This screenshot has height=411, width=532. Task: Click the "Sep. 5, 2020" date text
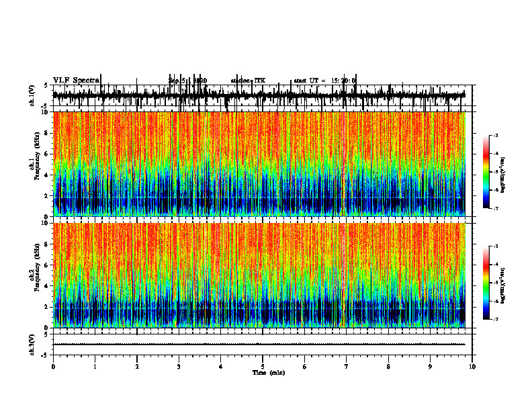click(x=187, y=81)
